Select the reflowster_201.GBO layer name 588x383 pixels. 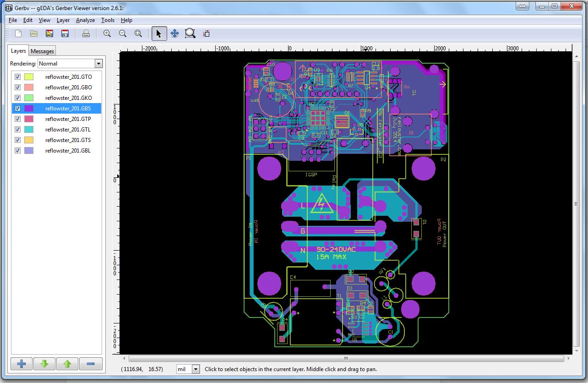(x=69, y=88)
